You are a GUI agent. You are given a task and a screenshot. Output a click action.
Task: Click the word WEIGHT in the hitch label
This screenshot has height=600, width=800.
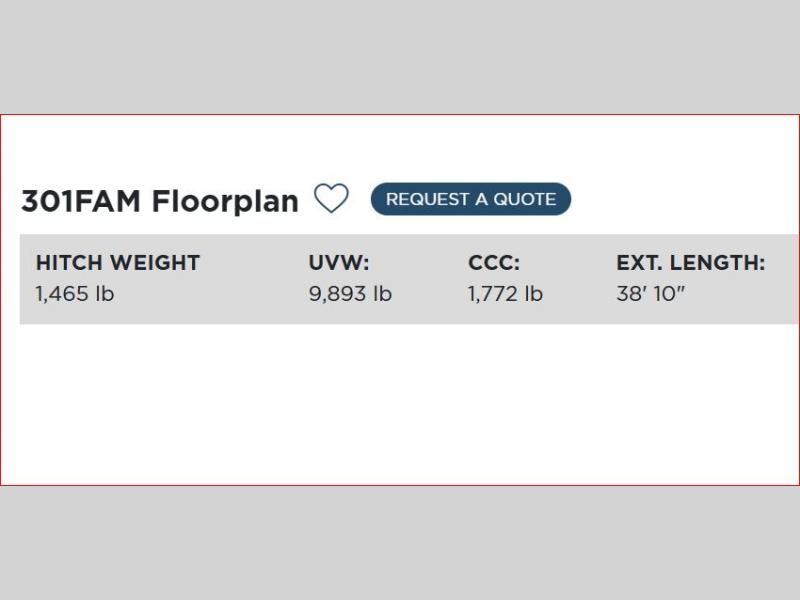154,263
